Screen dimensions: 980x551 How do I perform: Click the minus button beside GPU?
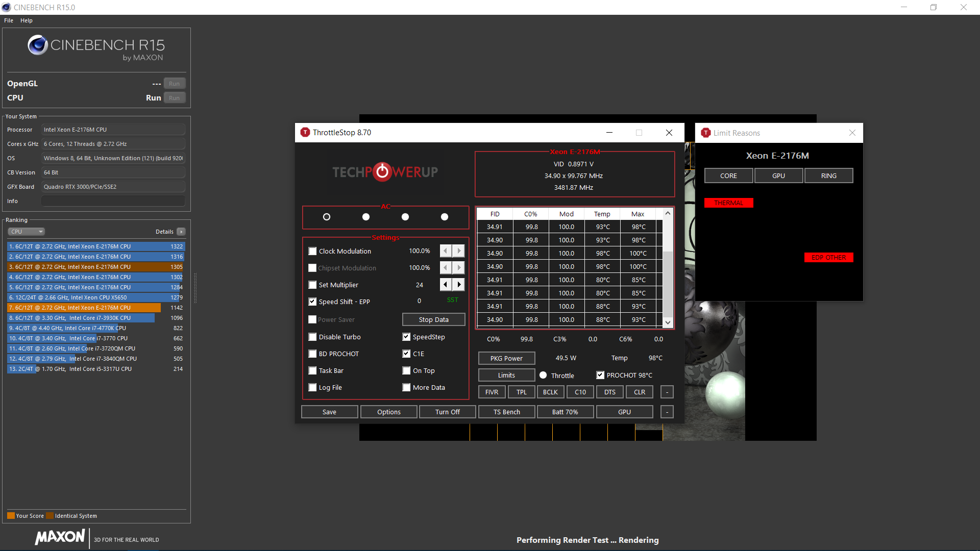667,412
